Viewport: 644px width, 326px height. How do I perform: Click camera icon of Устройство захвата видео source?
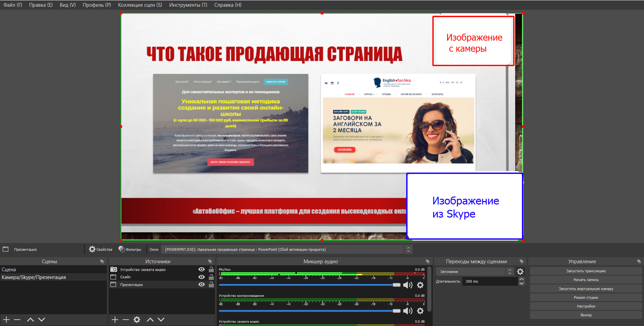point(114,269)
